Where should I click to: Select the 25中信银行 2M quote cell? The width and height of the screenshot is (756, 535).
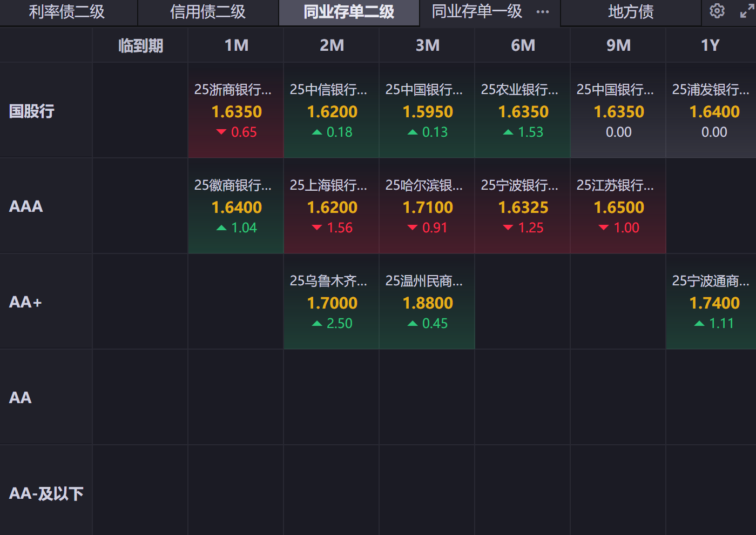(x=332, y=111)
